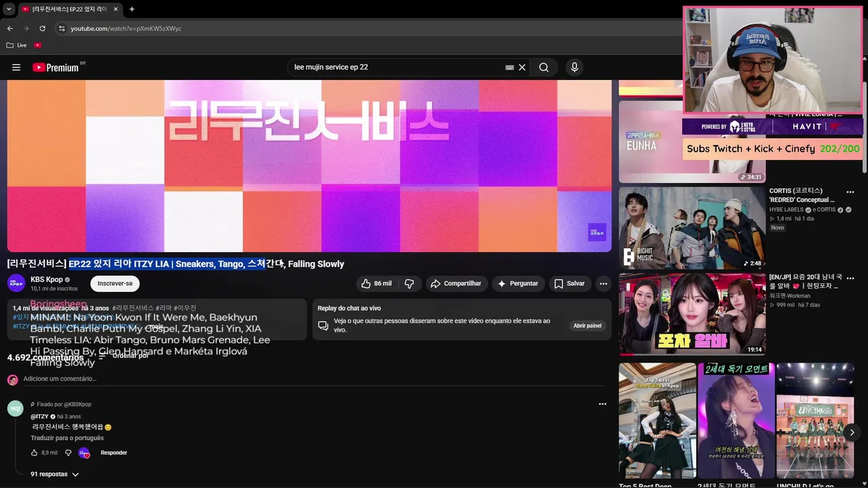Click the video title text
The width and height of the screenshot is (868, 488).
pos(176,264)
